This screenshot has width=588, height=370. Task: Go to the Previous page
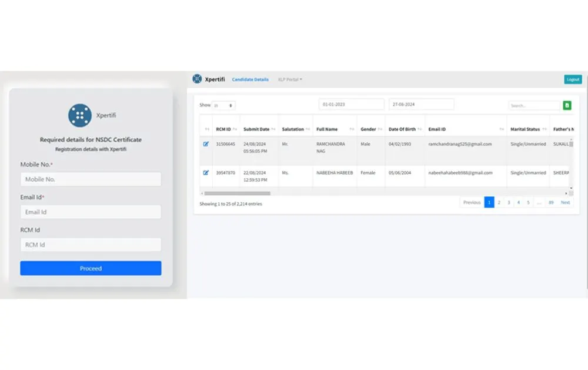472,202
